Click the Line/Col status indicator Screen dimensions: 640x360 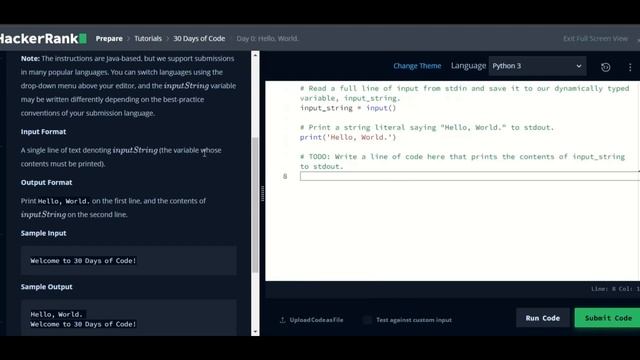tap(615, 289)
